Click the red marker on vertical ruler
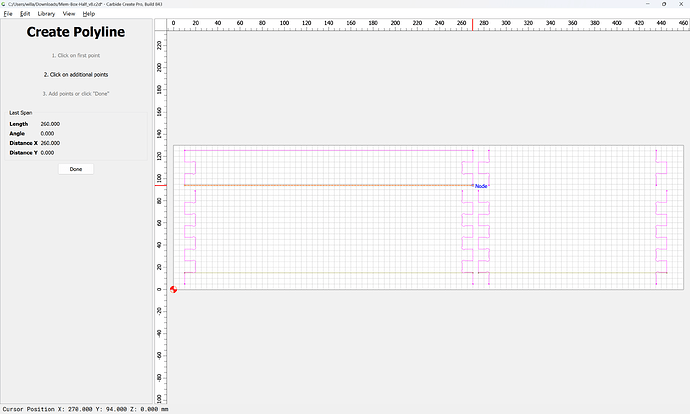This screenshot has height=414, width=690. (161, 185)
